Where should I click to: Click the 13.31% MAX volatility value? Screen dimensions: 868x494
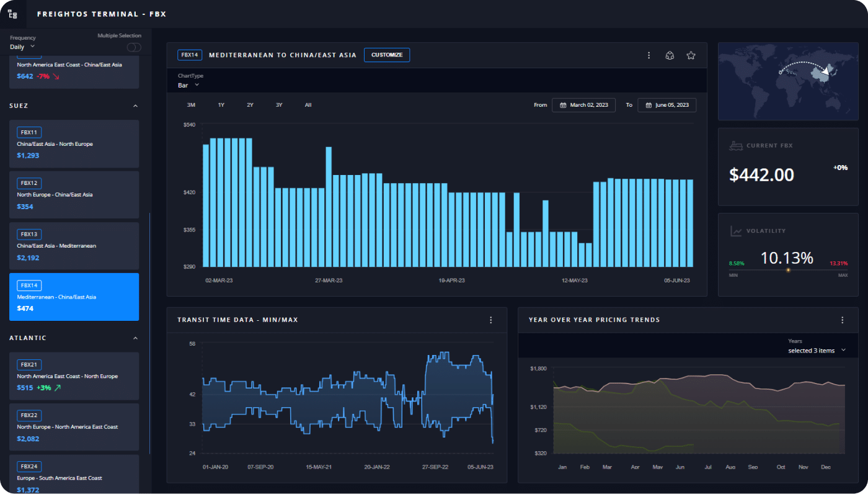coord(839,263)
